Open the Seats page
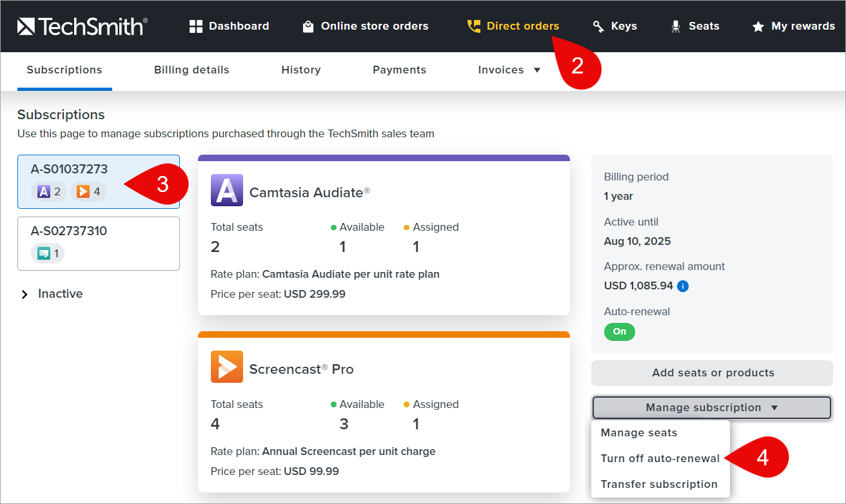The image size is (846, 504). pyautogui.click(x=694, y=26)
